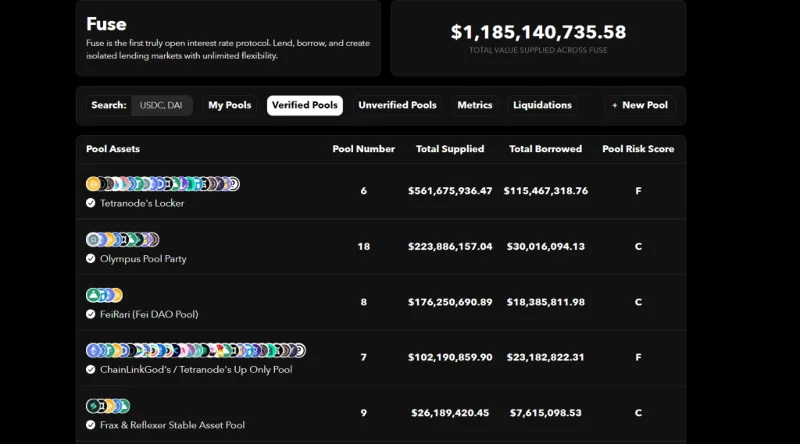Click the Total Supplied column header

click(450, 149)
